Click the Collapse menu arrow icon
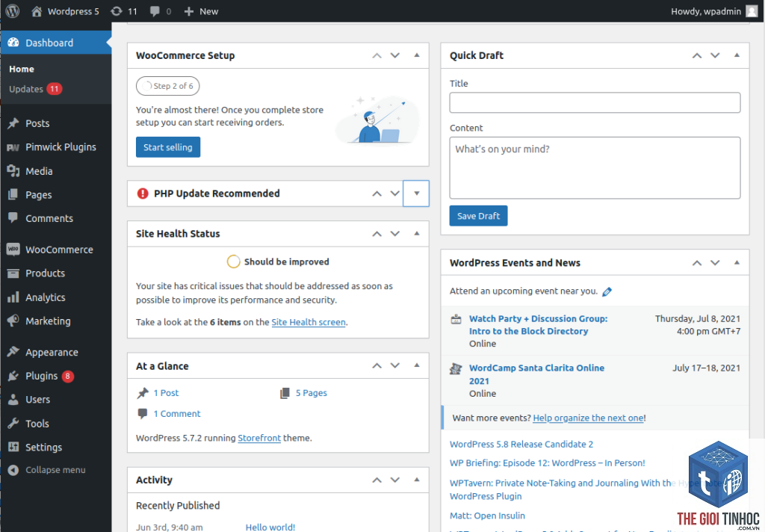Viewport: 765px width, 532px height. tap(13, 469)
